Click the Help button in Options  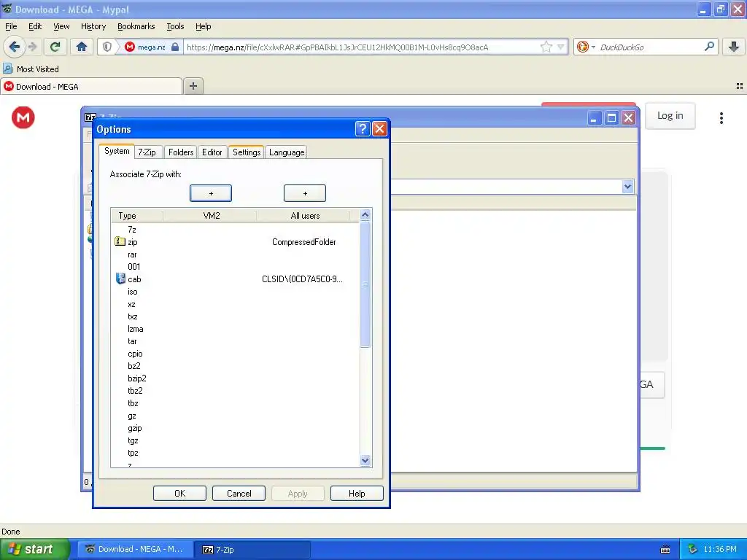357,494
